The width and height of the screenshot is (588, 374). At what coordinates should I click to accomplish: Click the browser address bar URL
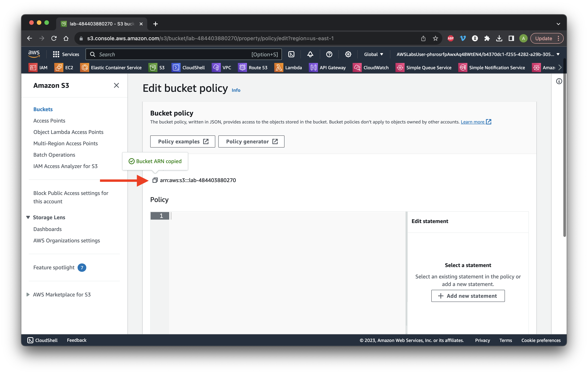click(210, 38)
